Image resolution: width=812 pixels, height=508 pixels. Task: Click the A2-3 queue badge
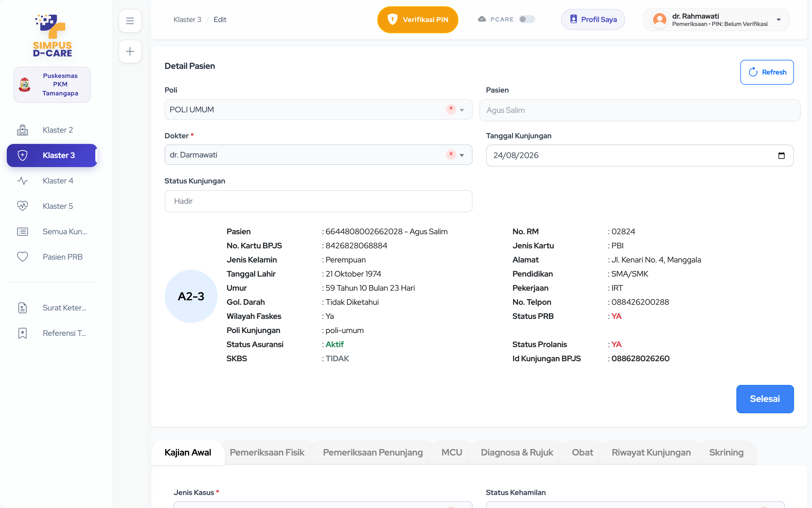(191, 296)
